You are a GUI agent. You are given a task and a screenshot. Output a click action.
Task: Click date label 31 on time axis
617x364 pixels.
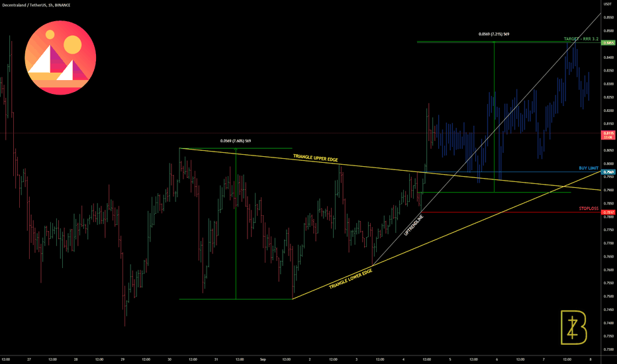coord(216,359)
